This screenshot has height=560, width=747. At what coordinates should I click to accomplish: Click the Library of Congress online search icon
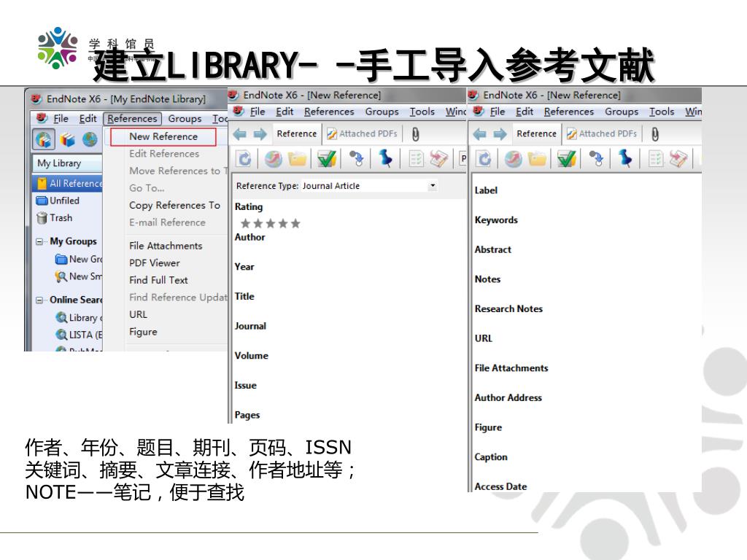[61, 318]
